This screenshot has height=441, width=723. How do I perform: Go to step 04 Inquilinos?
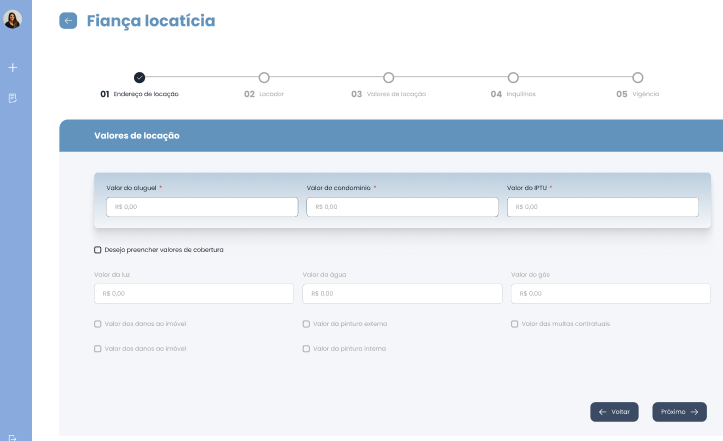click(x=513, y=77)
